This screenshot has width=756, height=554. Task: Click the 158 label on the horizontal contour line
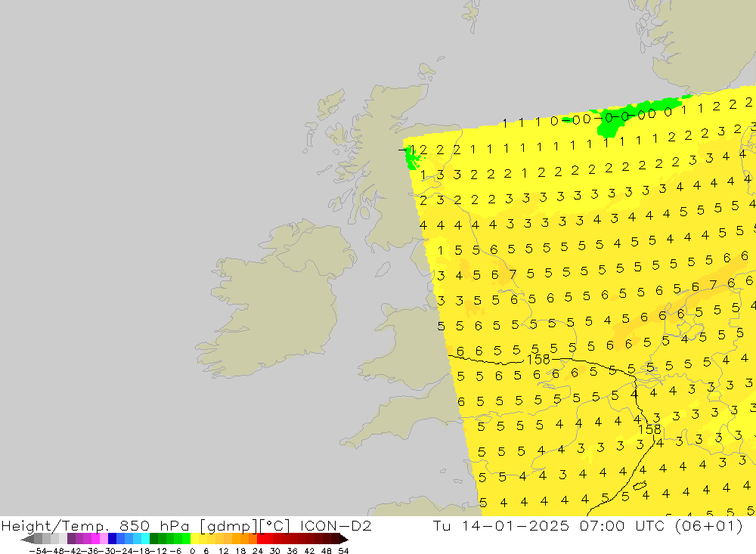538,360
